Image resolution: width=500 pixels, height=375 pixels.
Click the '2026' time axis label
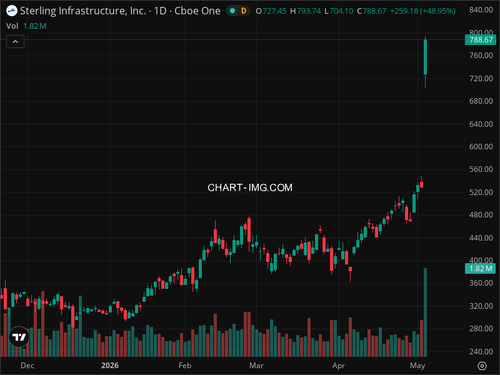(110, 366)
